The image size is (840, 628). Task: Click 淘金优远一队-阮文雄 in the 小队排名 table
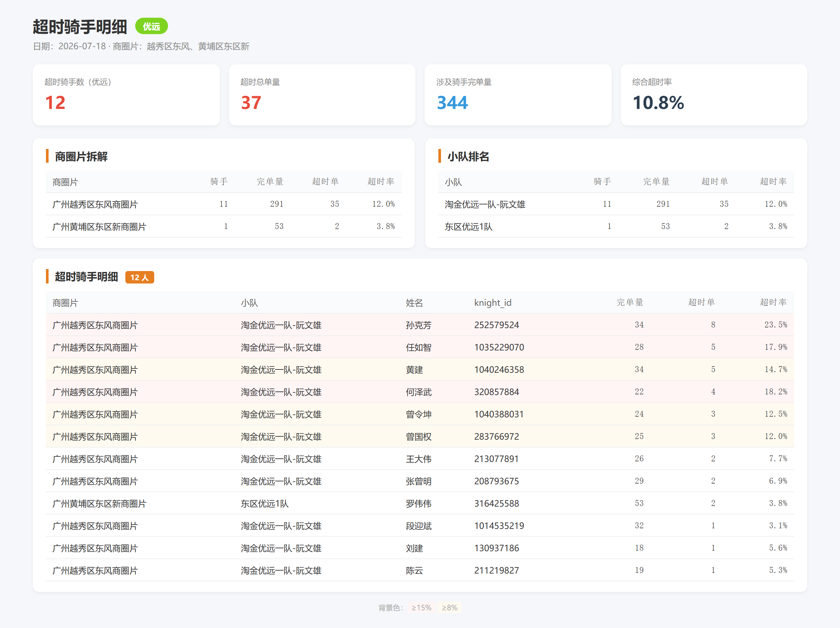485,204
